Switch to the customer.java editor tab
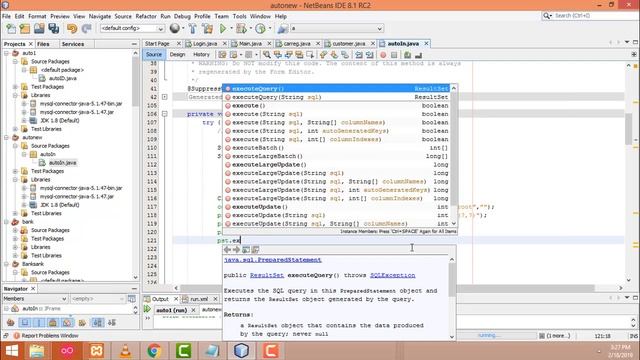This screenshot has width=640, height=360. (x=349, y=44)
